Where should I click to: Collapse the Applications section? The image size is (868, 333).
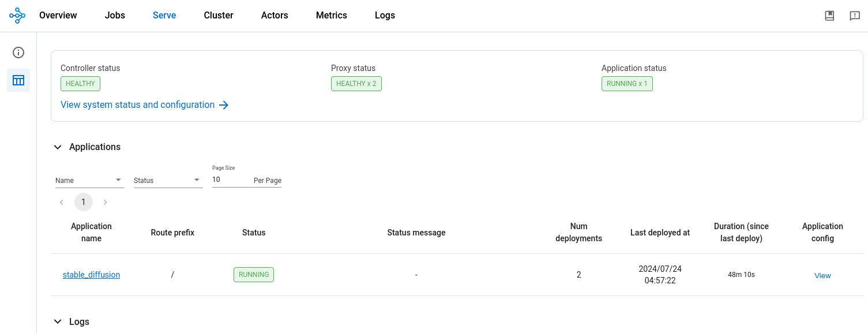click(58, 147)
